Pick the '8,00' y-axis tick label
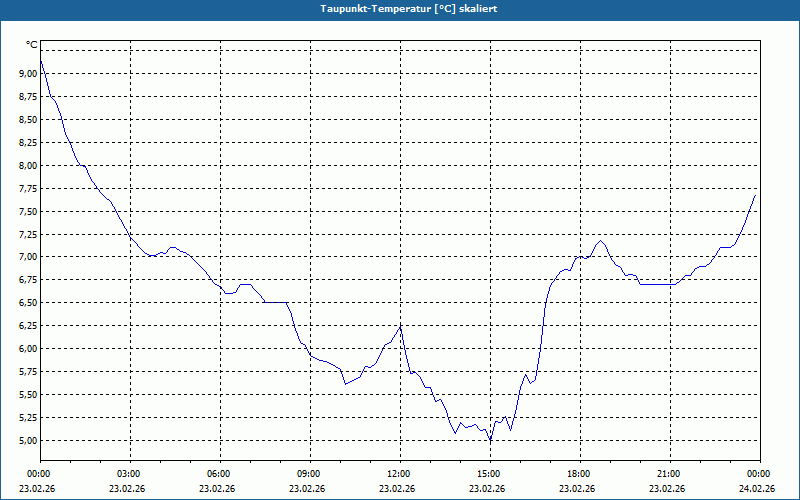 [28, 165]
